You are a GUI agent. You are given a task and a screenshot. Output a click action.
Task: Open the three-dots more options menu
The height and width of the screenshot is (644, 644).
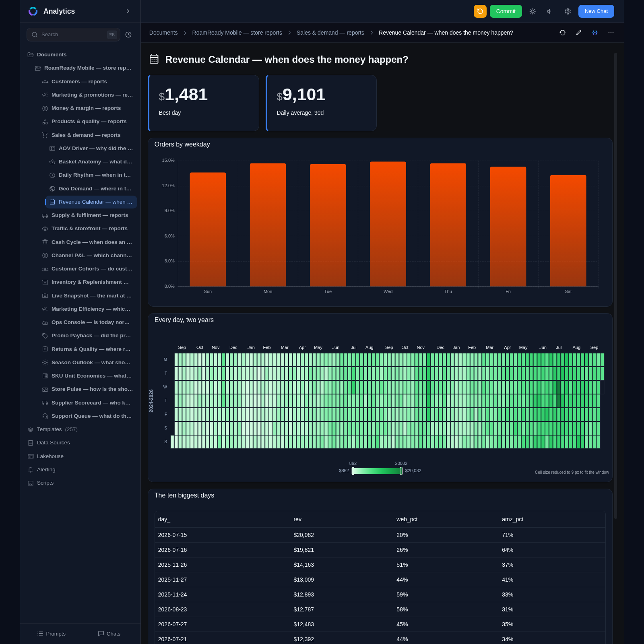pyautogui.click(x=611, y=33)
